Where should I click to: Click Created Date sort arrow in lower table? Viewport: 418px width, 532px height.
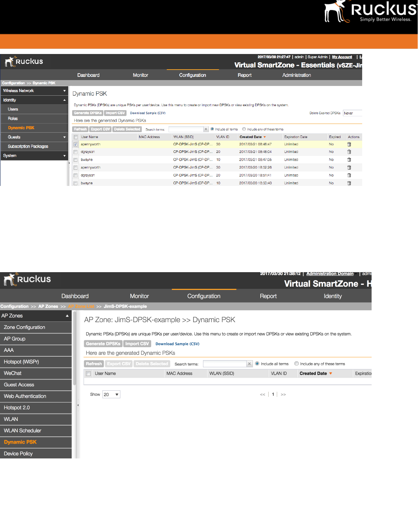tap(331, 374)
